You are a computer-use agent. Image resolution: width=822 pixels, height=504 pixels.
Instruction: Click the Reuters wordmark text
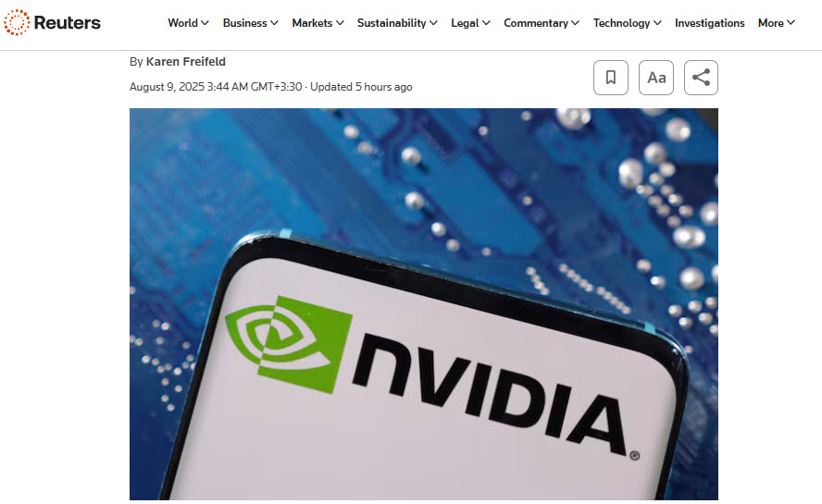coord(67,22)
